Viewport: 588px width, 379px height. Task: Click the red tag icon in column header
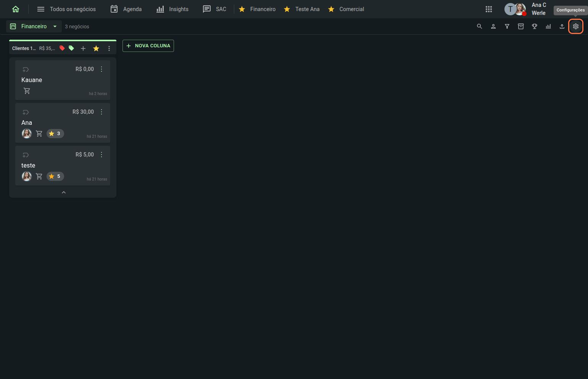click(62, 48)
